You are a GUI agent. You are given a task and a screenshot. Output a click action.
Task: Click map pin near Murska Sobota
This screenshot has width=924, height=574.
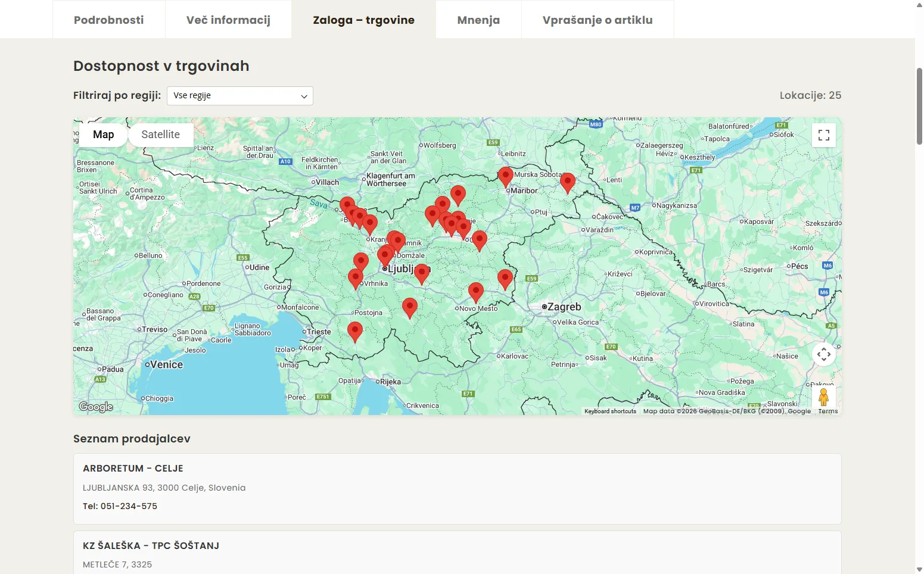pyautogui.click(x=568, y=183)
